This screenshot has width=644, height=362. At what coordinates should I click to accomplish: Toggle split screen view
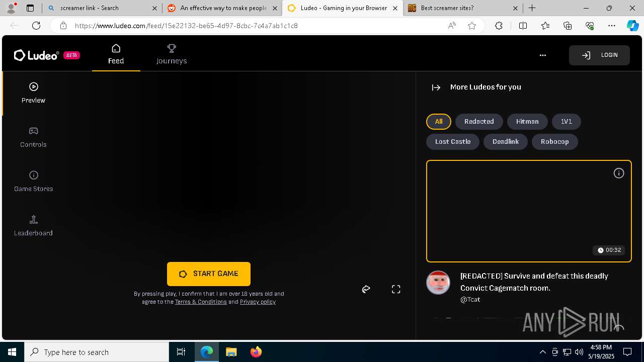click(523, 26)
